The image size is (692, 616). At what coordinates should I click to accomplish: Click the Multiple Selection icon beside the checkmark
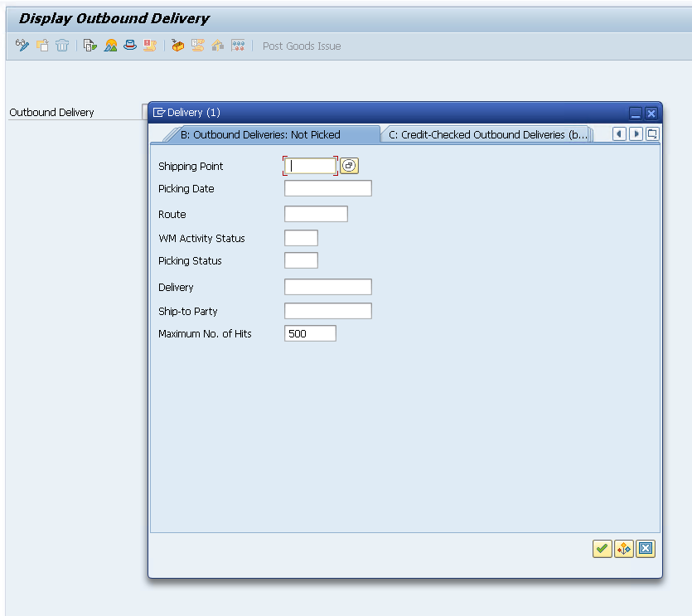(624, 548)
